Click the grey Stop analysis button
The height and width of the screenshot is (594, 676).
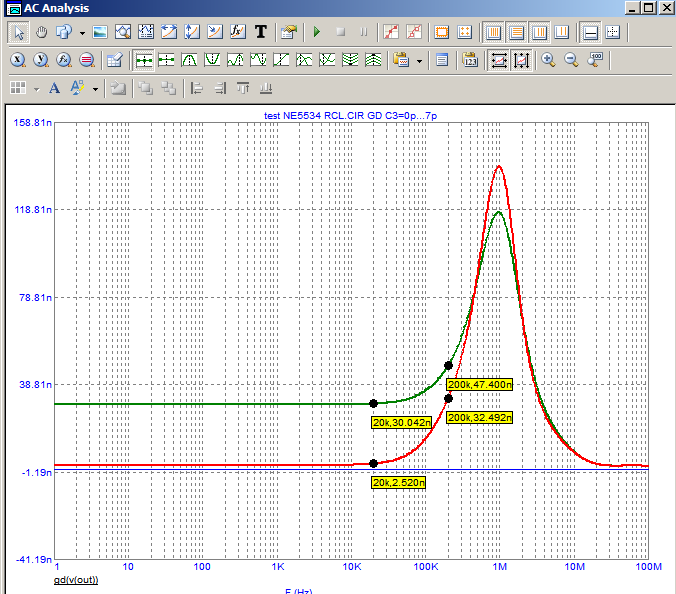point(341,32)
